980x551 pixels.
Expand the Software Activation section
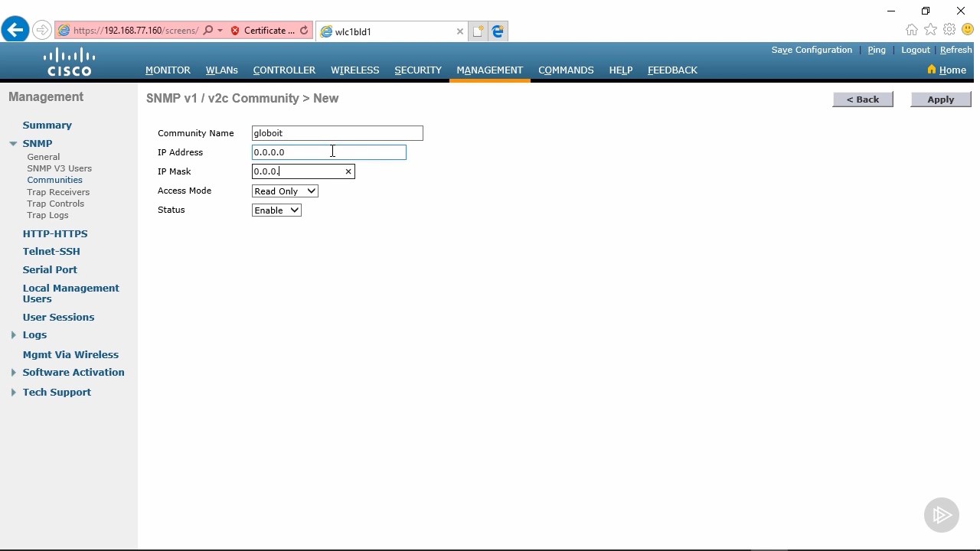coord(13,372)
